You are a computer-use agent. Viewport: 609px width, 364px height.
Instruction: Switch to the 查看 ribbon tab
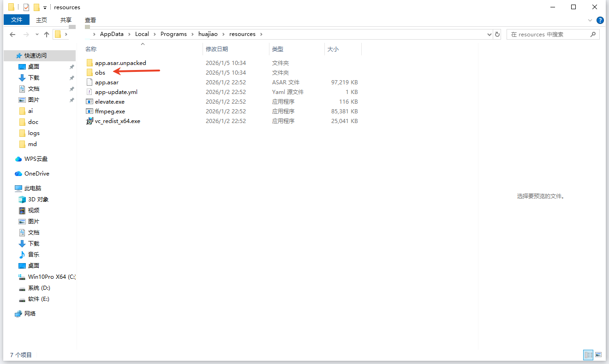pyautogui.click(x=90, y=20)
